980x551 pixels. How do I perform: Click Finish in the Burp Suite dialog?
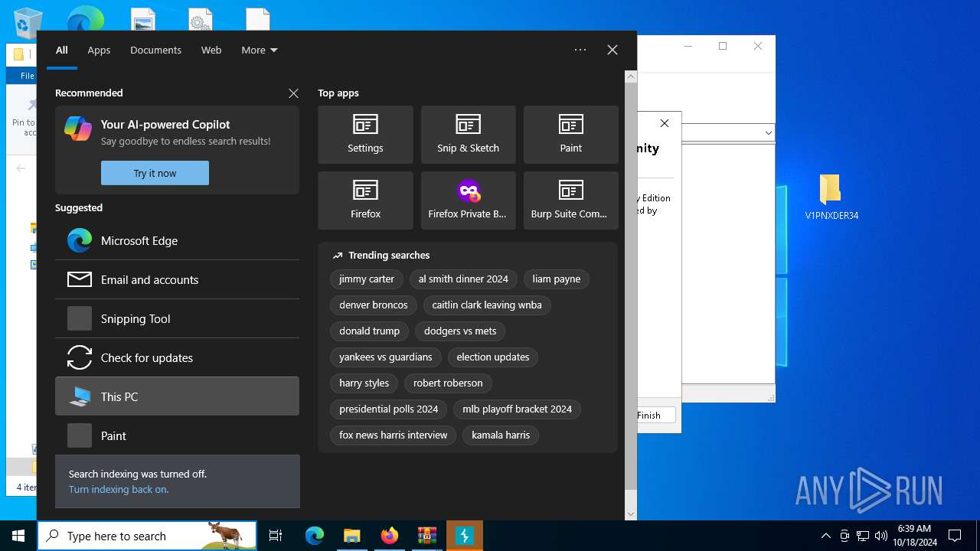656,415
